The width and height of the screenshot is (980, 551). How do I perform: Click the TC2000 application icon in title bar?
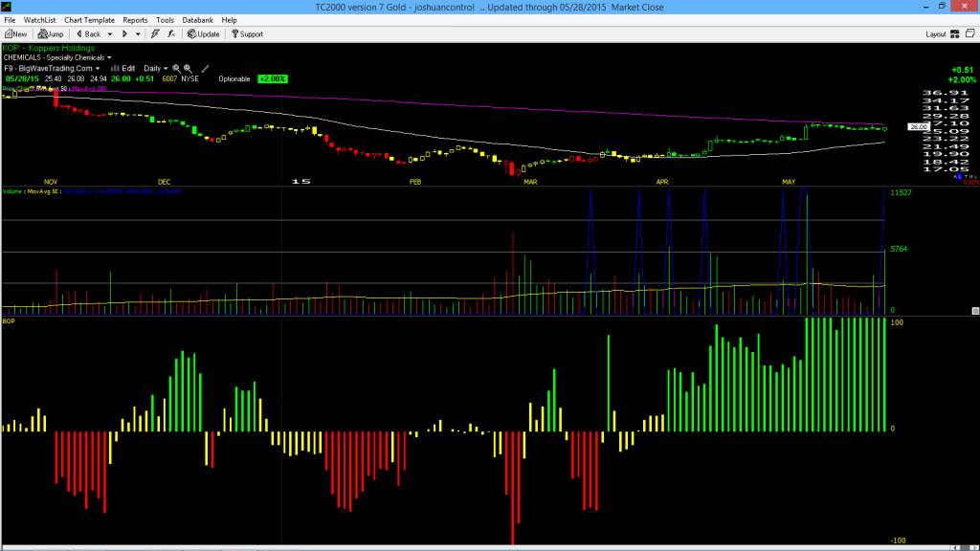[7, 7]
